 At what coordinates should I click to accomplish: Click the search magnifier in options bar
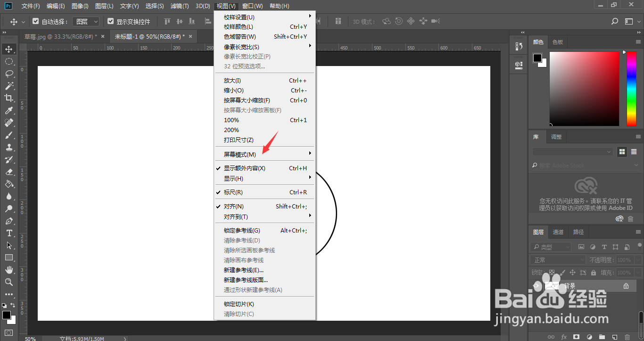click(615, 21)
